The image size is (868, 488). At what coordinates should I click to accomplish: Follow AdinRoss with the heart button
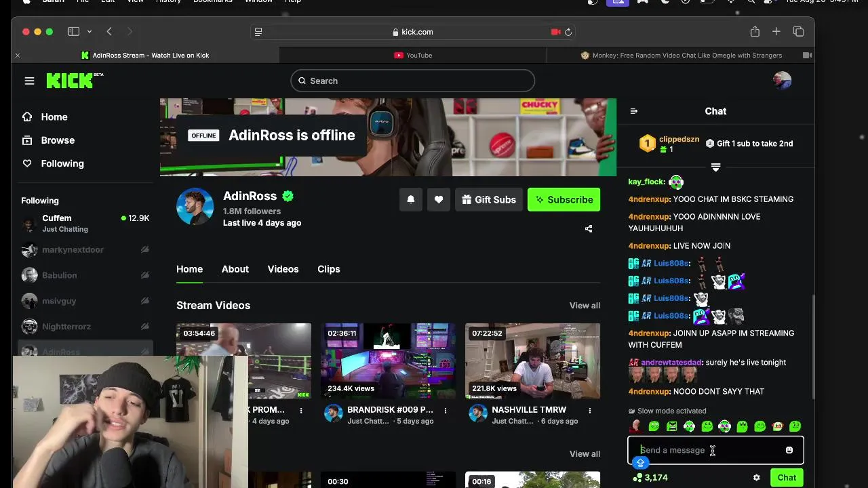(439, 200)
